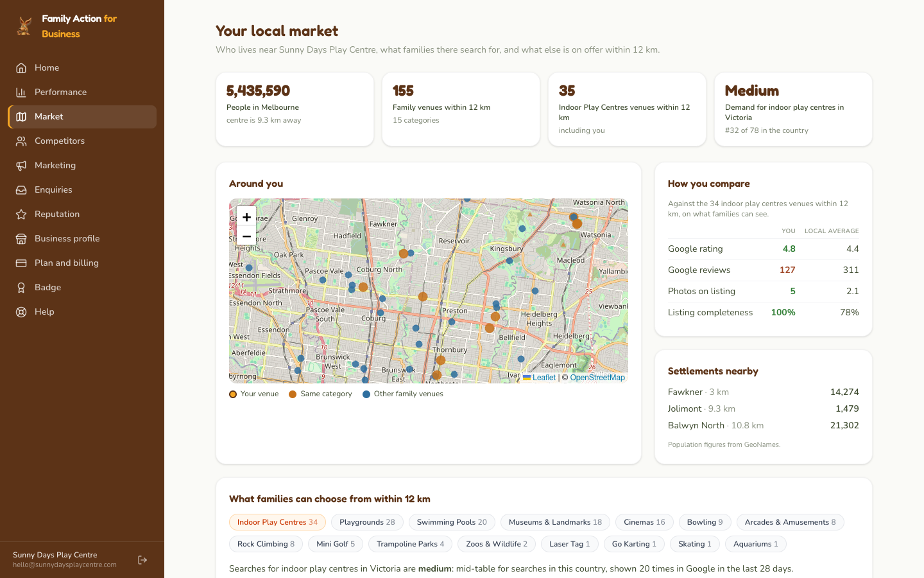924x578 pixels.
Task: Select the Mini Golf 5 chip
Action: click(x=336, y=544)
